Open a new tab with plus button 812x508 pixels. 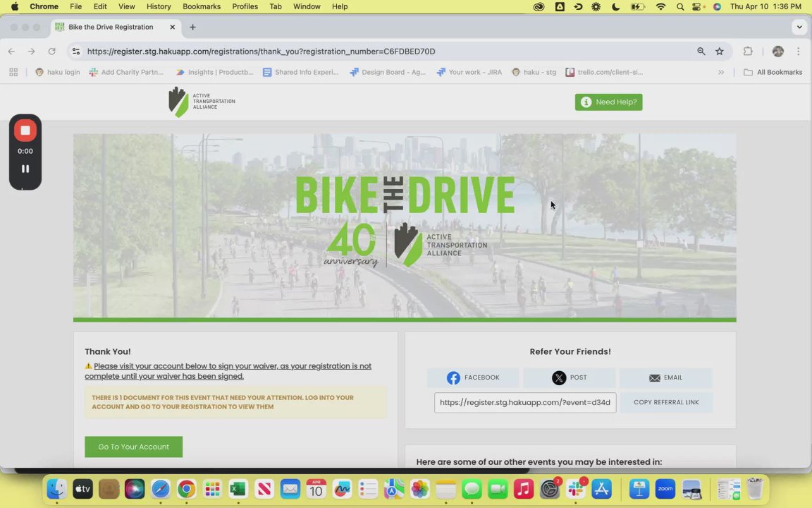point(192,27)
